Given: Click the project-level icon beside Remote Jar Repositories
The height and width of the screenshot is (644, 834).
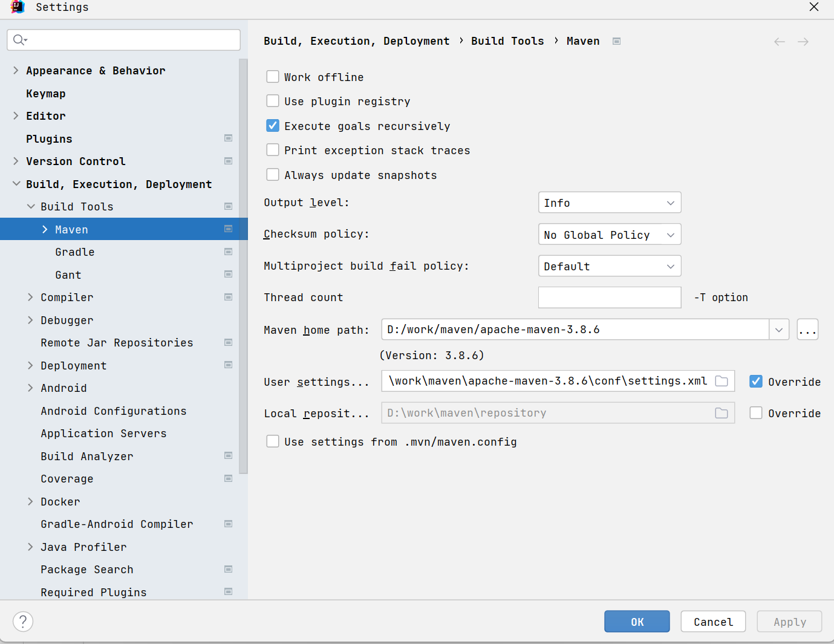Looking at the screenshot, I should 228,342.
